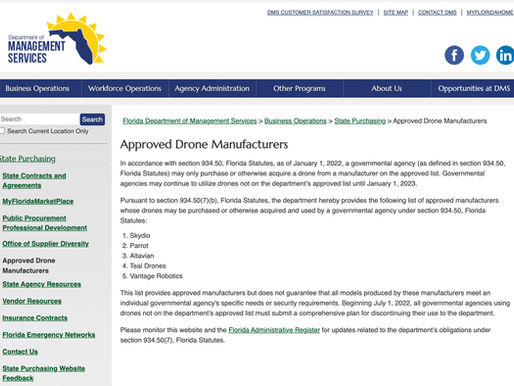This screenshot has width=514, height=386.
Task: Click Parrot in the manufacturers list
Action: pos(139,246)
